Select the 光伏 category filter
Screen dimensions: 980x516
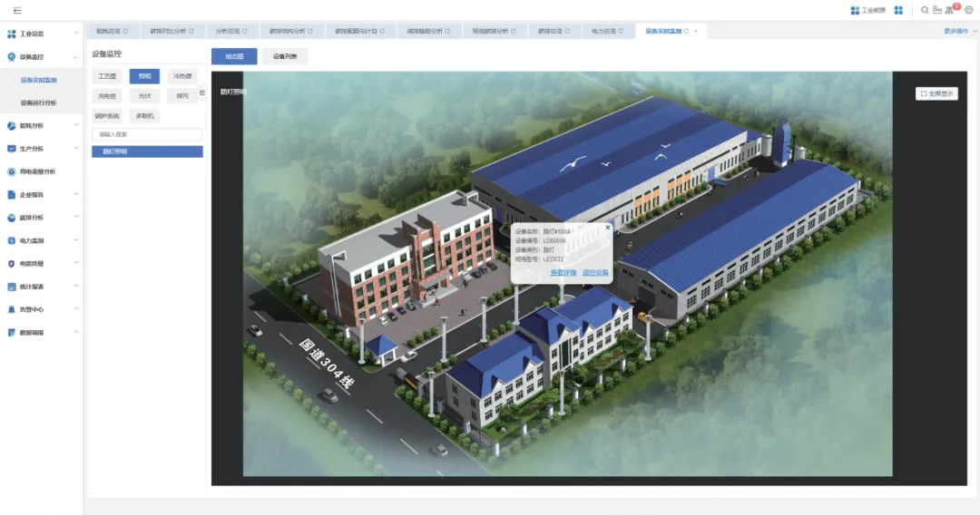pyautogui.click(x=144, y=95)
